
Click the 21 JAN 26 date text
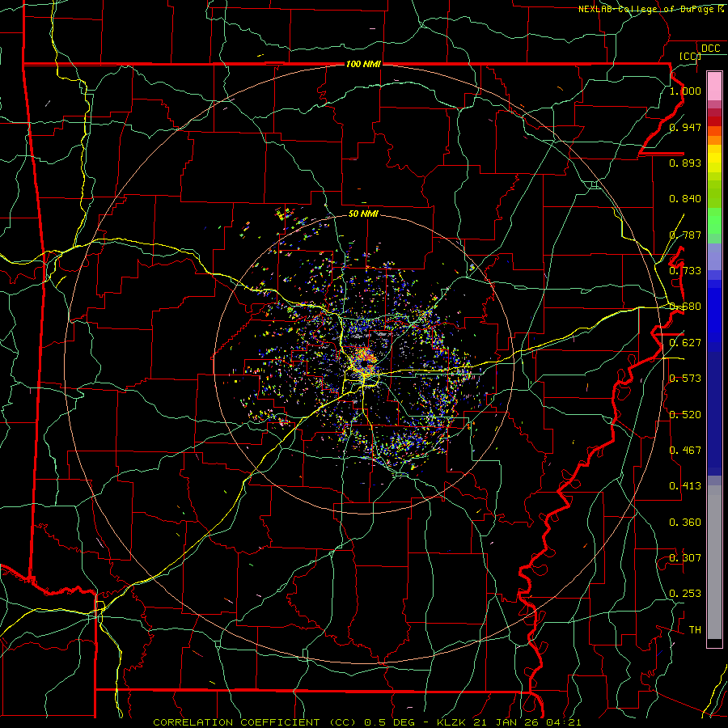coord(507,722)
